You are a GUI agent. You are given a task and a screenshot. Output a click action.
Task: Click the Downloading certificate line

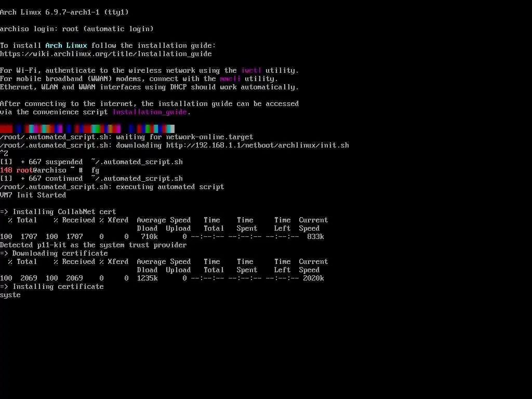(x=54, y=254)
